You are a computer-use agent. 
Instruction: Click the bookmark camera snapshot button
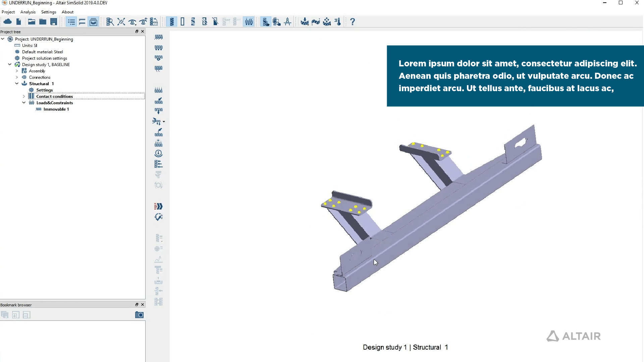(x=139, y=315)
